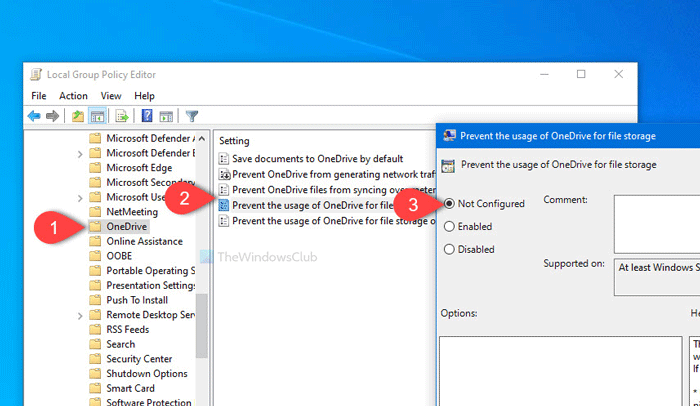Click icon beside Save documents to OneDrive setting
This screenshot has width=700, height=406.
pyautogui.click(x=224, y=159)
